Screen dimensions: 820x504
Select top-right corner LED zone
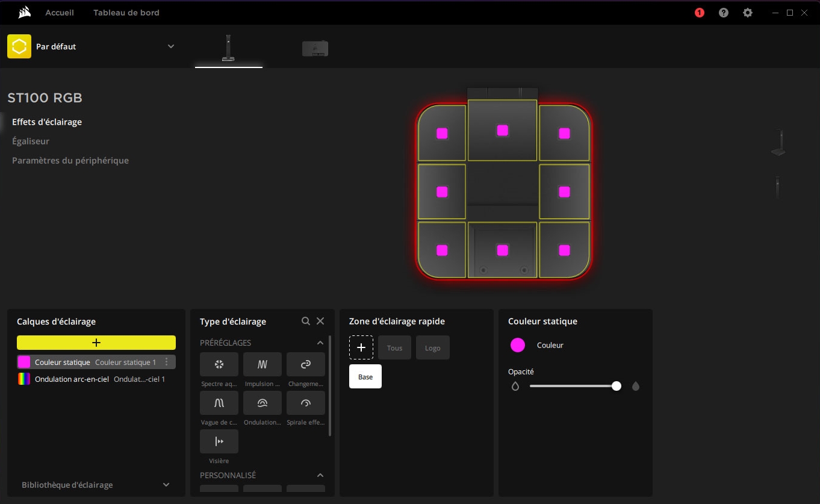coord(564,133)
